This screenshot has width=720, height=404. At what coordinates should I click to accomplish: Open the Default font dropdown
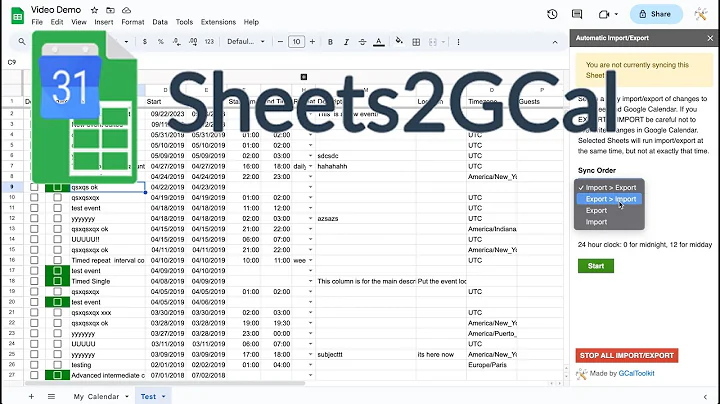246,42
